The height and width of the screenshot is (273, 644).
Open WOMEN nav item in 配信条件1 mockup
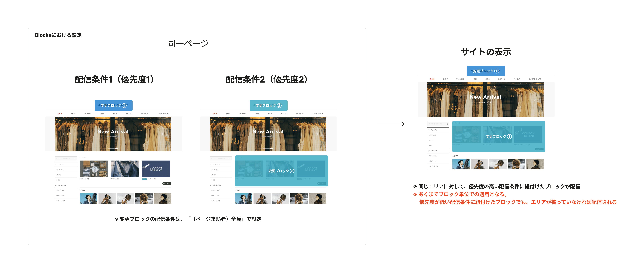88,114
